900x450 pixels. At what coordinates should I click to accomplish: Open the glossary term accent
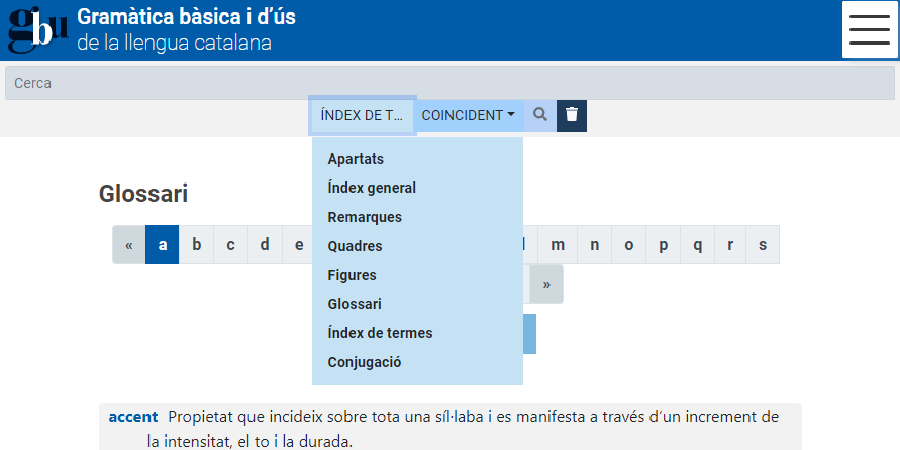click(133, 417)
